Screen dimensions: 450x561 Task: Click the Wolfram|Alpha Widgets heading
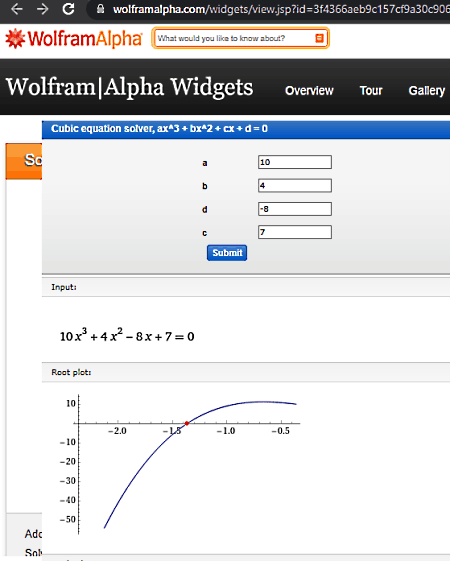(x=129, y=87)
